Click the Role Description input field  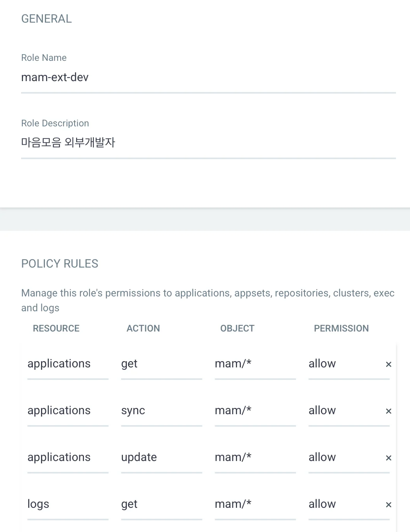click(x=208, y=143)
